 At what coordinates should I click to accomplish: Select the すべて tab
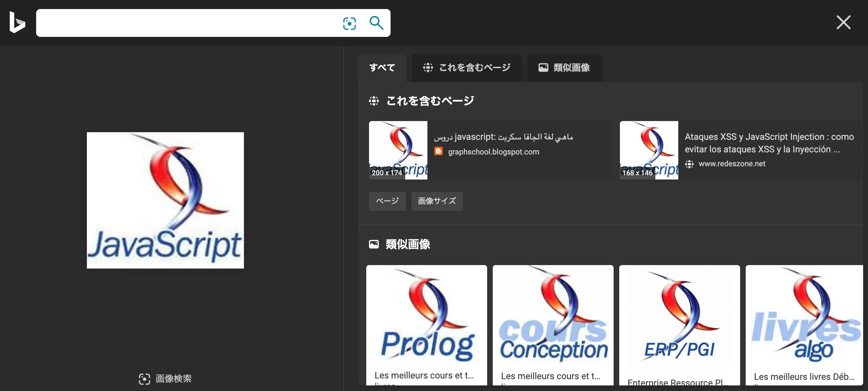click(x=382, y=67)
